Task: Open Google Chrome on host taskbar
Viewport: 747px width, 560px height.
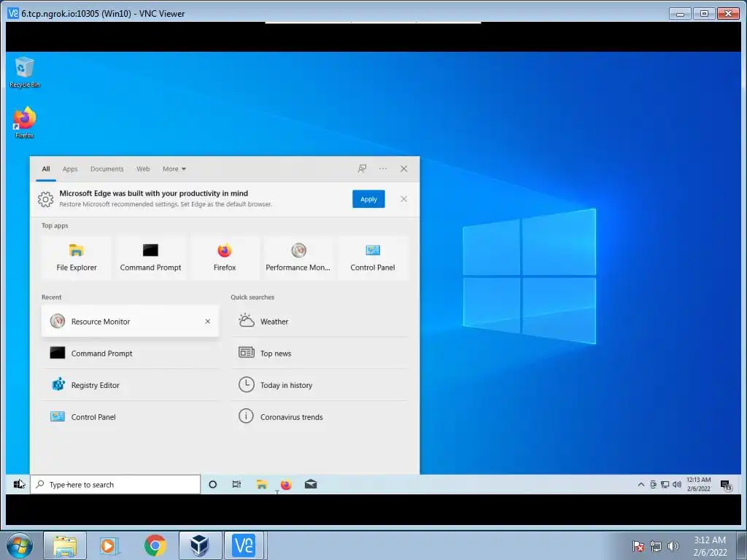Action: pos(155,545)
